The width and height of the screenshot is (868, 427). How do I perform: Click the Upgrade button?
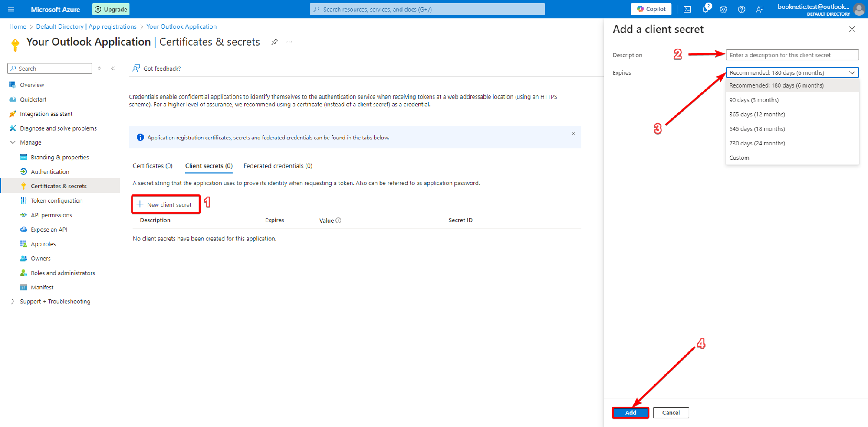[x=111, y=9]
